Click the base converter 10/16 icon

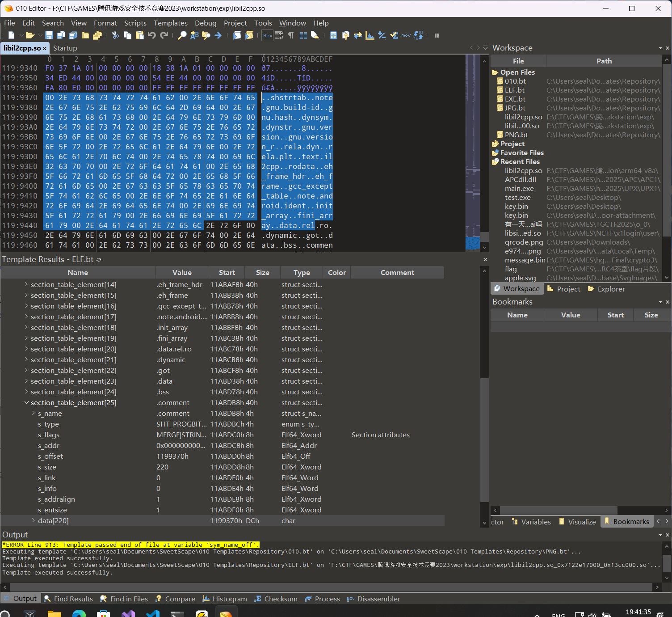(418, 35)
